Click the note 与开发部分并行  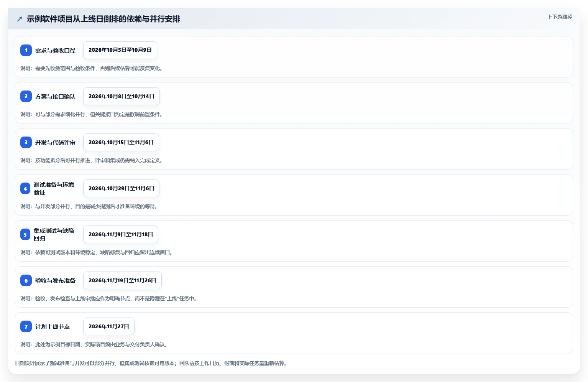pos(89,206)
